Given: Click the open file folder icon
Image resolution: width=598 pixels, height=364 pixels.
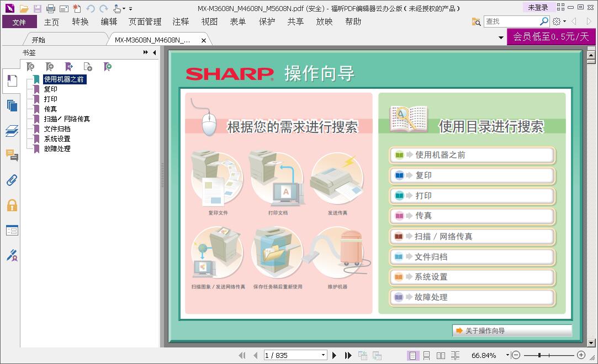Looking at the screenshot, I should point(24,8).
